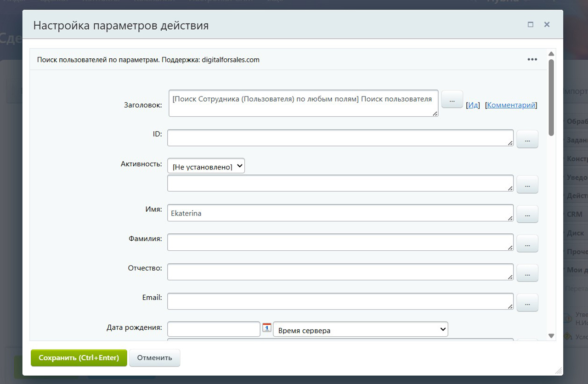Expand the Активность dropdown
The image size is (588, 384).
[x=206, y=166]
